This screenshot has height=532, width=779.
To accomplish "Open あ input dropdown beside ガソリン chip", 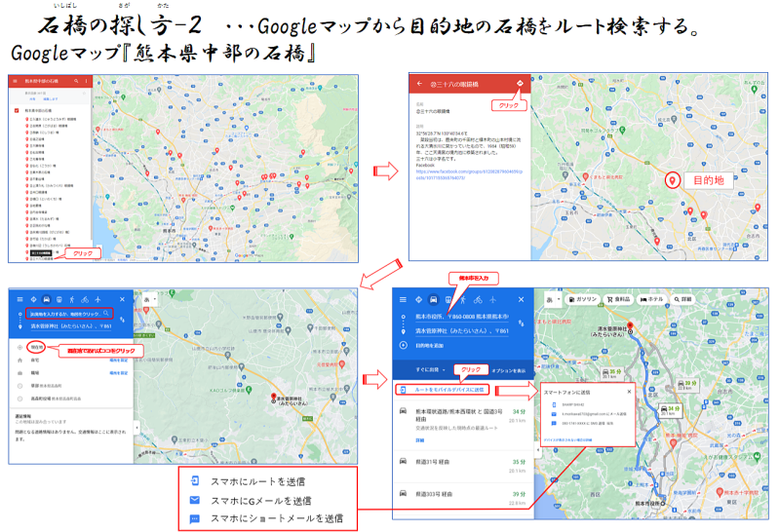I will click(553, 299).
